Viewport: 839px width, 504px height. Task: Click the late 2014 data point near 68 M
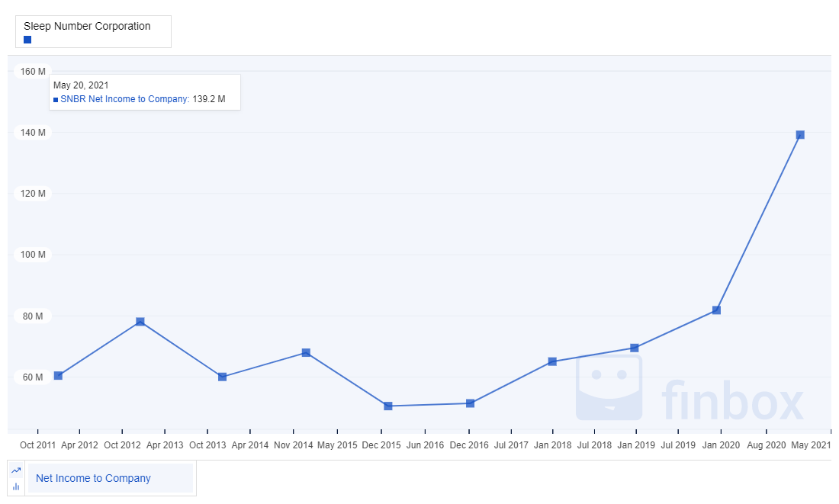coord(306,352)
